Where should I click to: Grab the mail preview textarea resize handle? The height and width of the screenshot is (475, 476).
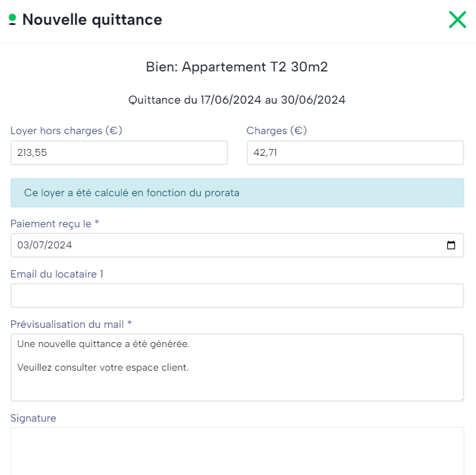point(460,398)
